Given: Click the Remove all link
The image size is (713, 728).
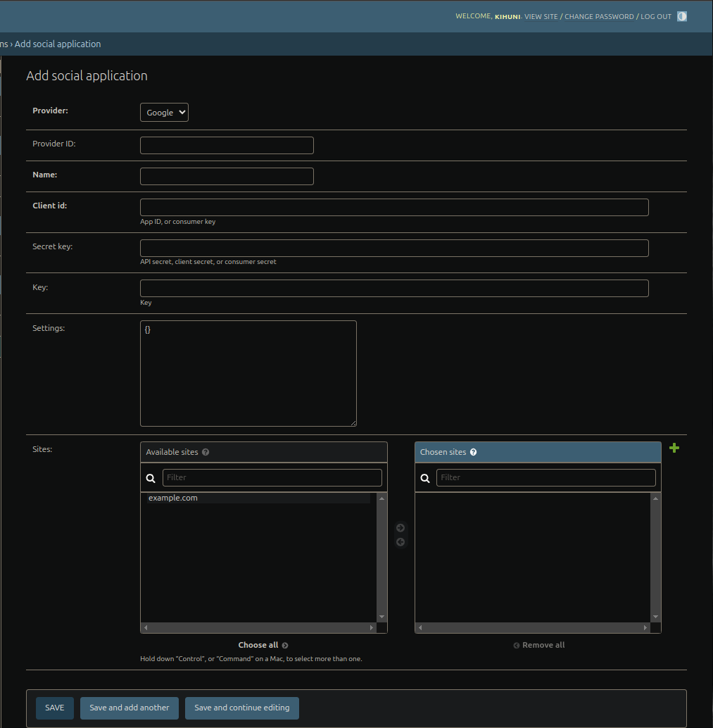Looking at the screenshot, I should point(538,645).
